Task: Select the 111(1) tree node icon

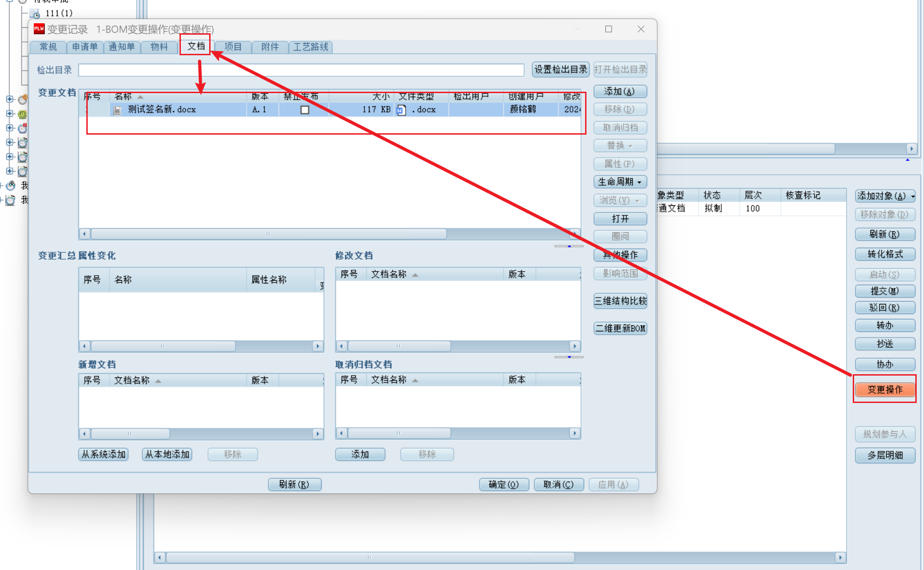Action: pos(35,13)
